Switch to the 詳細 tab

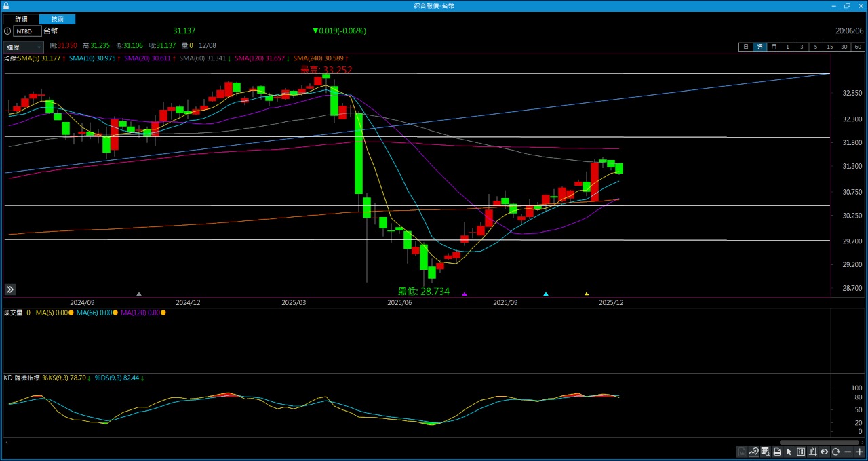[x=21, y=19]
